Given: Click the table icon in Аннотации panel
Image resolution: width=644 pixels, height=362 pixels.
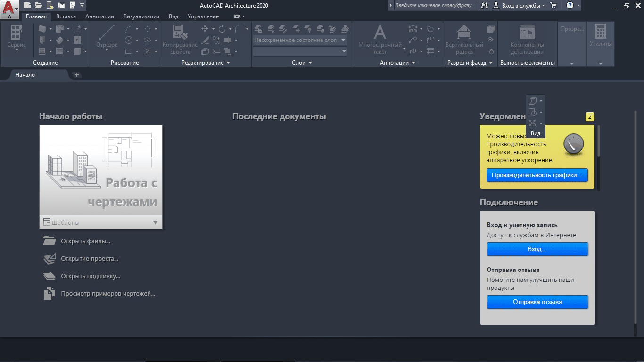Looking at the screenshot, I should tap(430, 51).
